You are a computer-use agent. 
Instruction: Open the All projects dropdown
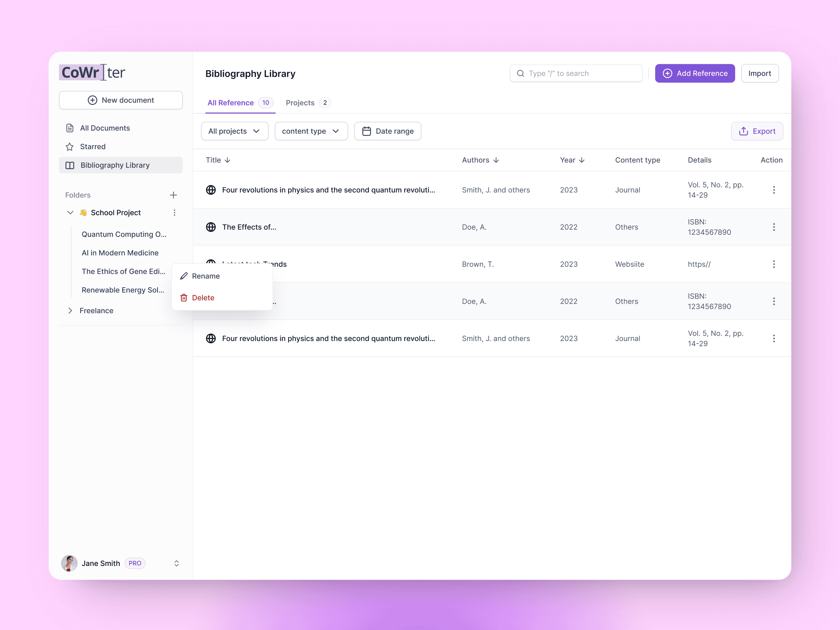(x=235, y=131)
